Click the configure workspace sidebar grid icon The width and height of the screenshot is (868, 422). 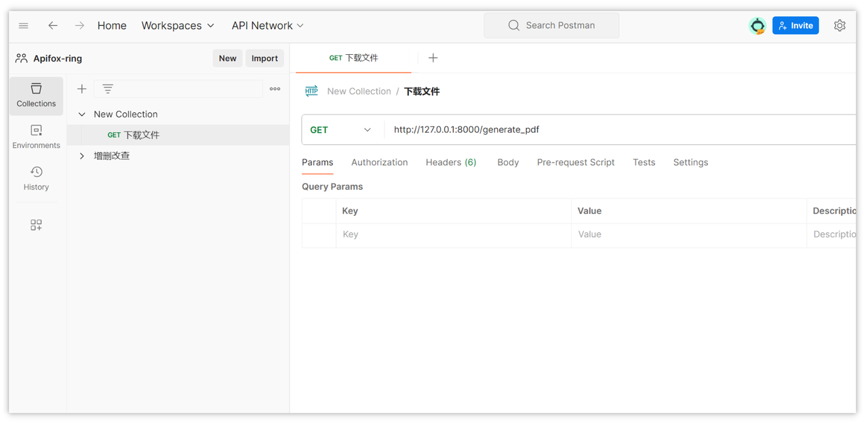click(36, 225)
